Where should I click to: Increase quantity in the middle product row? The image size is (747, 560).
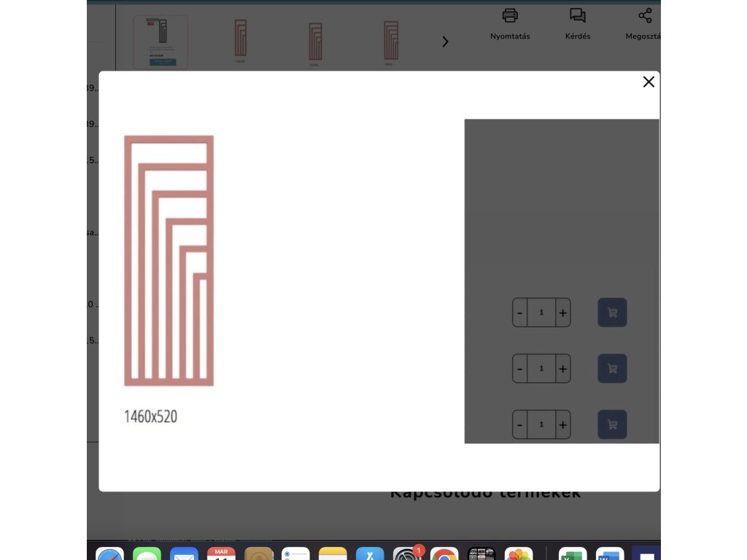(562, 368)
